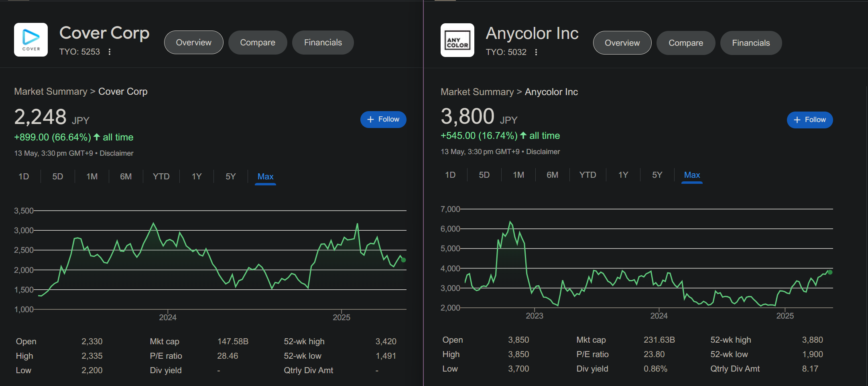Open Anycolor Inc Compare tab
Image resolution: width=868 pixels, height=386 pixels.
(x=685, y=43)
